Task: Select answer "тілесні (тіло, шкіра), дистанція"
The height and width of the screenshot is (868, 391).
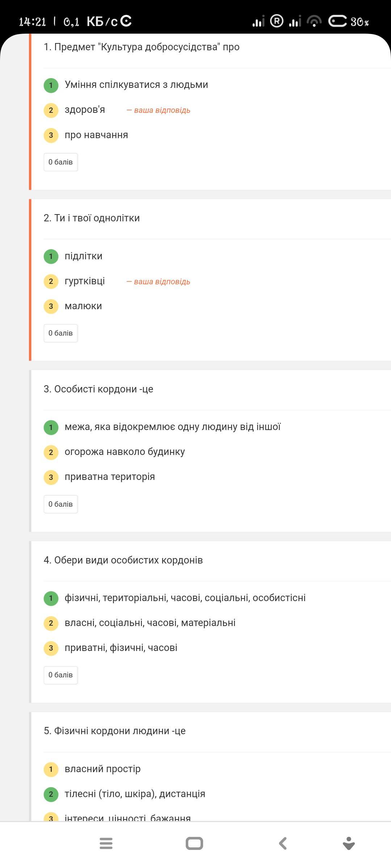Action: [x=135, y=794]
